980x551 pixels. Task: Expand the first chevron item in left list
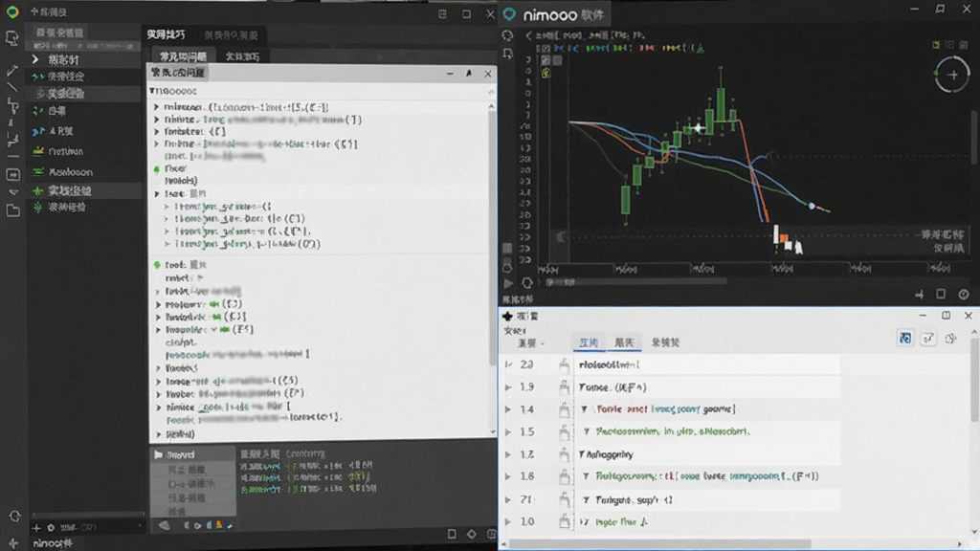(35, 59)
